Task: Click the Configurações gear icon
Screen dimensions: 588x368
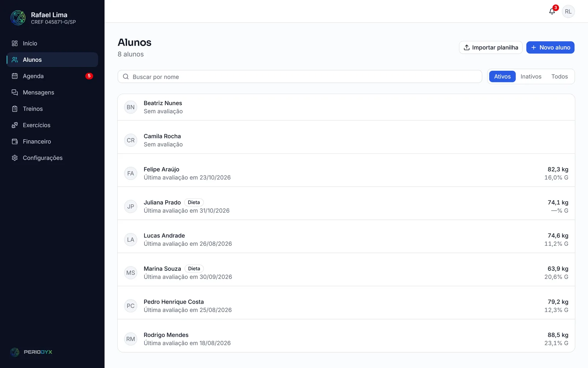Action: point(15,158)
